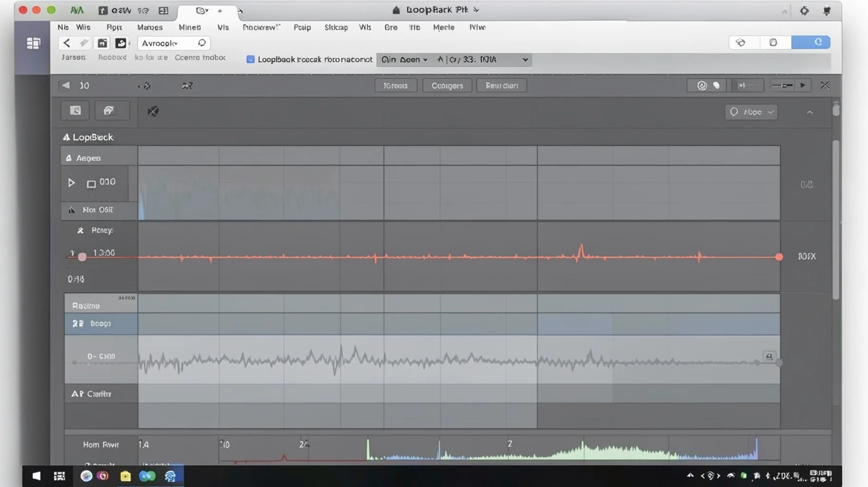Expand the AP Ciarthy row
Image resolution: width=868 pixels, height=487 pixels.
click(101, 394)
